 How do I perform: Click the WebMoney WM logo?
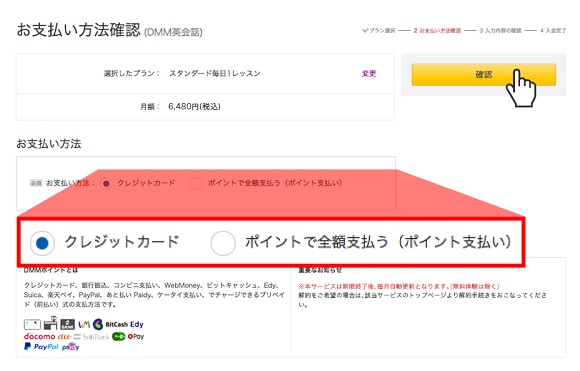pos(84,324)
